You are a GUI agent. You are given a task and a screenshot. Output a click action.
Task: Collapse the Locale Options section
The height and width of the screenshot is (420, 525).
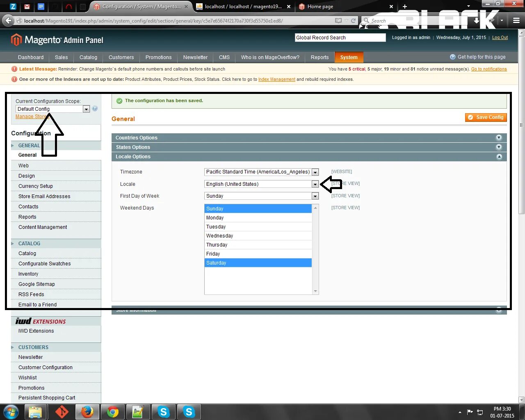[309, 157]
